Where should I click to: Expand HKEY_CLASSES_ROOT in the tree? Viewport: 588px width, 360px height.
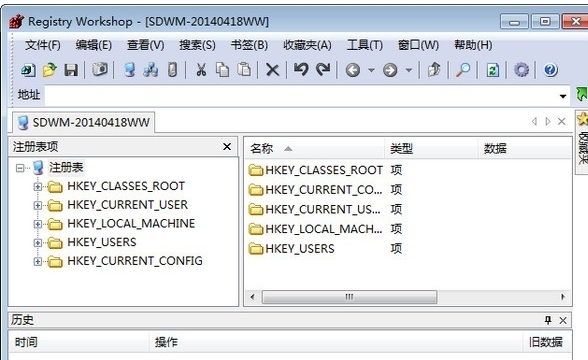tap(38, 186)
